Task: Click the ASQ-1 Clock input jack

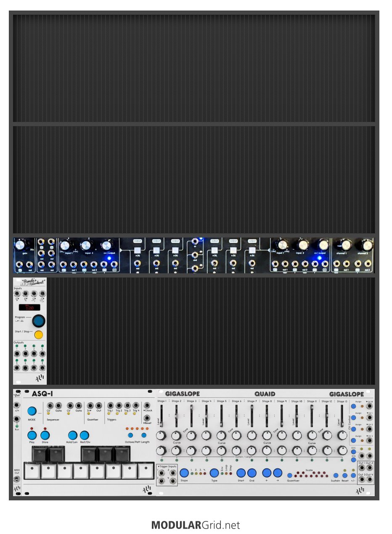Action: coord(147,405)
